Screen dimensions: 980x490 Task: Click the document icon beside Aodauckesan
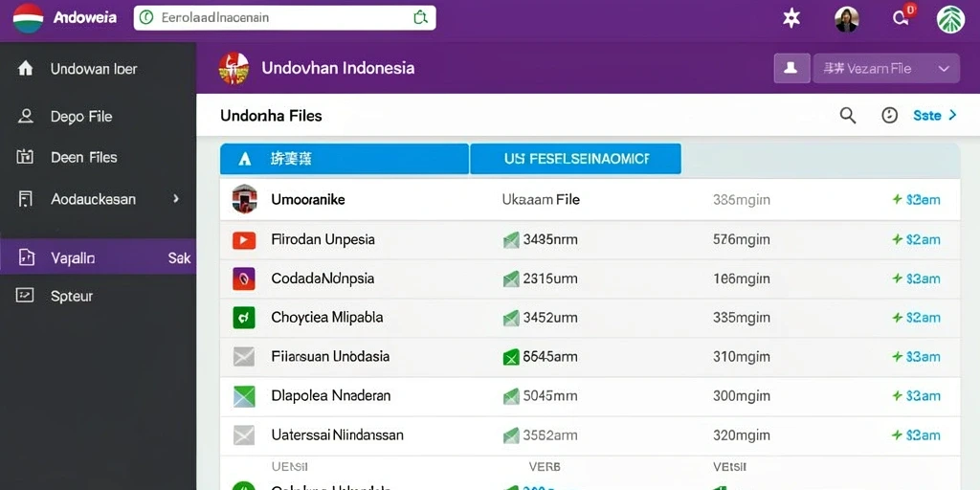point(26,199)
